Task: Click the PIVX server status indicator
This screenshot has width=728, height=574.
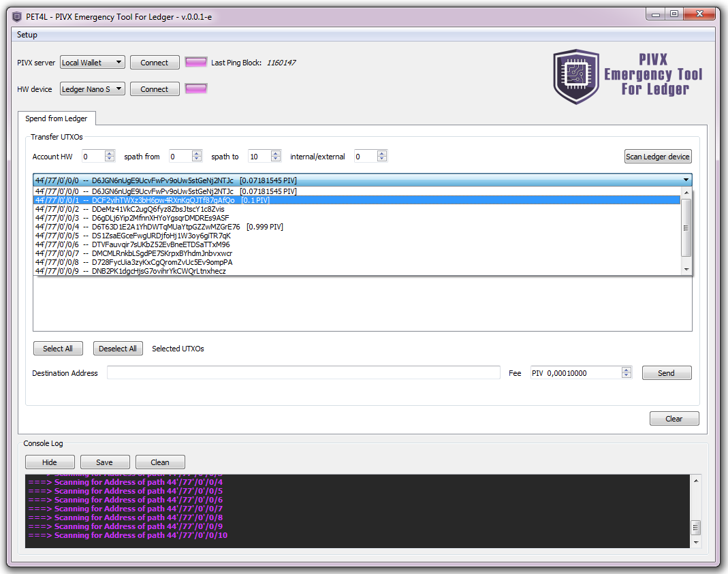Action: click(x=196, y=62)
